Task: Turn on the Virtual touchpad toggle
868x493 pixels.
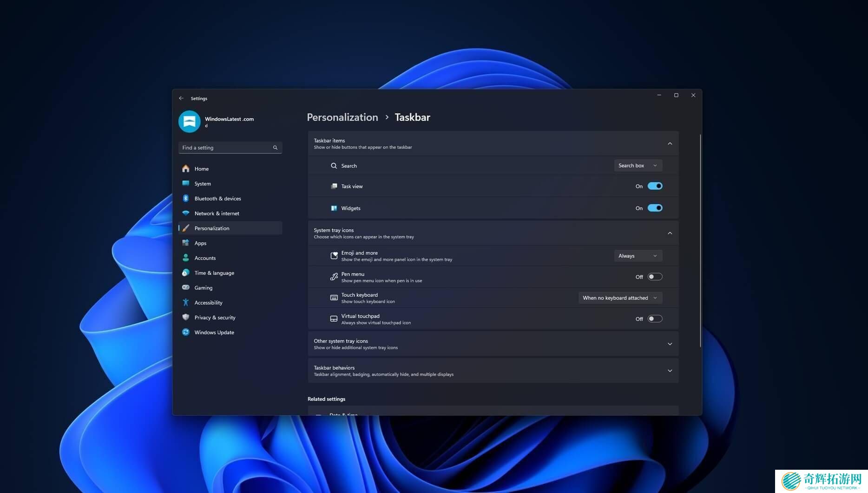Action: (655, 319)
